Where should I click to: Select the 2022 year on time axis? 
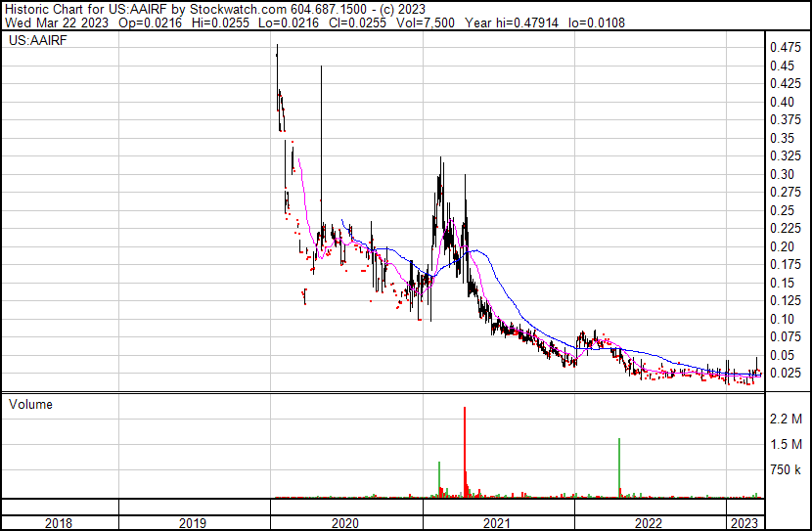(649, 523)
